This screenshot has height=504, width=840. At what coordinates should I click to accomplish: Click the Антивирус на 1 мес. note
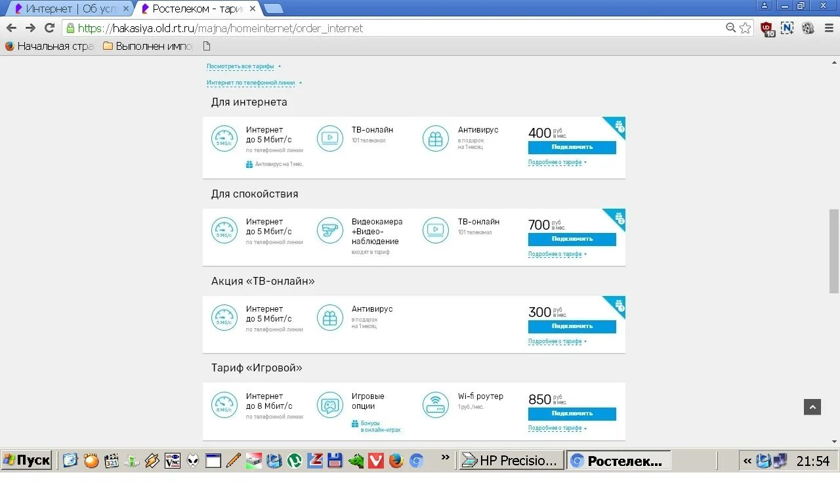[275, 164]
